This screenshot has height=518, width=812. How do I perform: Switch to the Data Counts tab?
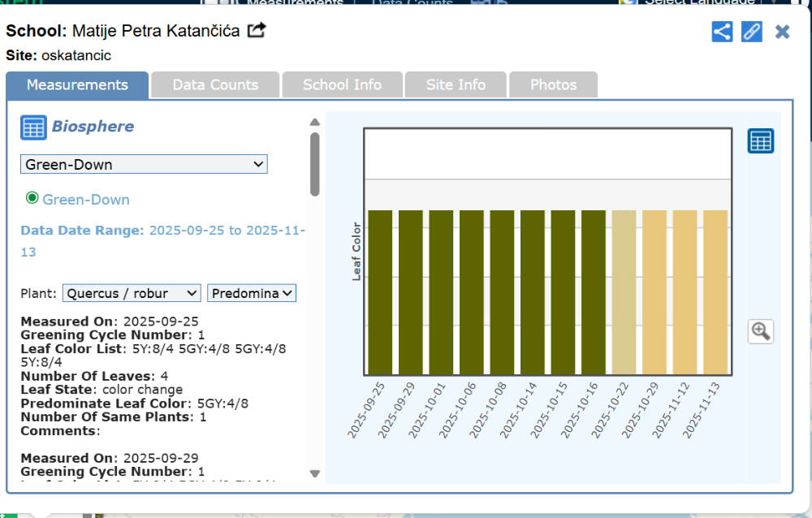[x=215, y=85]
